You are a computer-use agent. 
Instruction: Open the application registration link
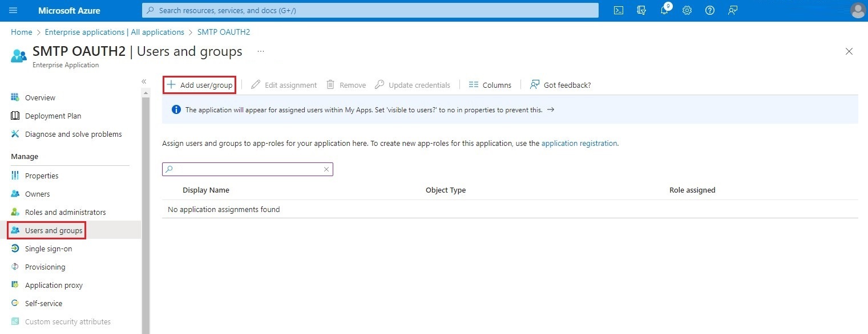[579, 143]
